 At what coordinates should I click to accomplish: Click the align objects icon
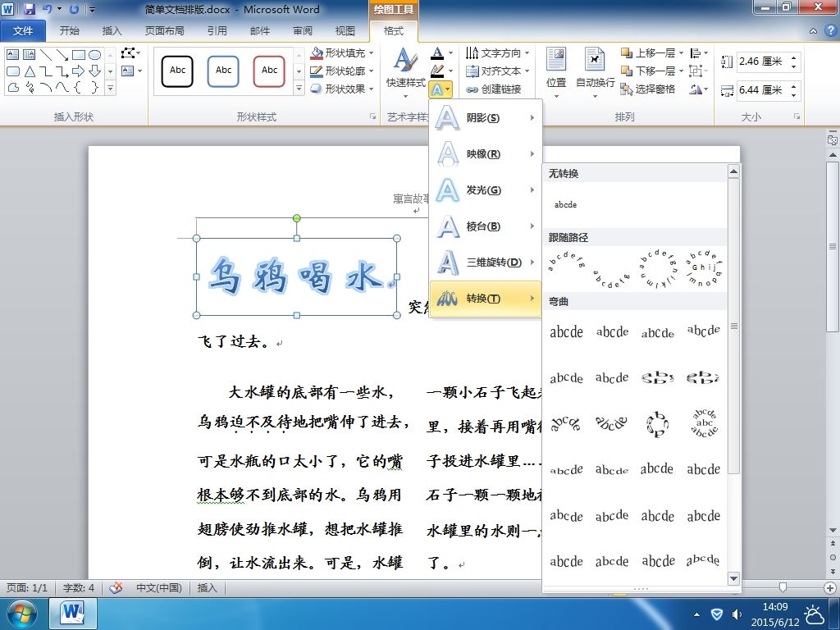[x=696, y=53]
